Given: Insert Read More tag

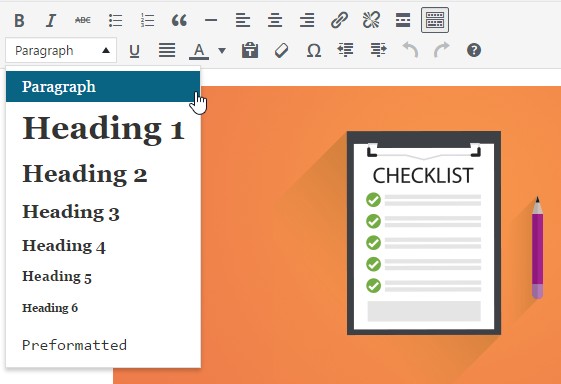Looking at the screenshot, I should pos(403,20).
